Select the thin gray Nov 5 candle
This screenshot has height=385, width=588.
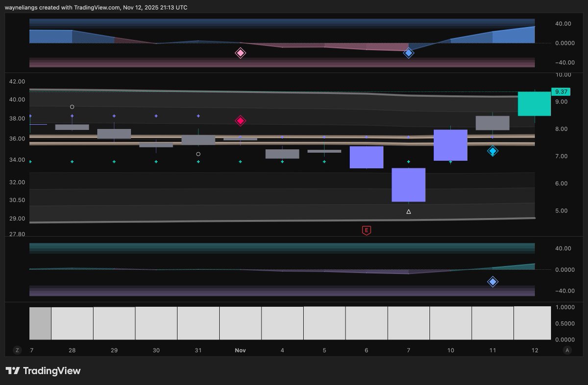[324, 151]
